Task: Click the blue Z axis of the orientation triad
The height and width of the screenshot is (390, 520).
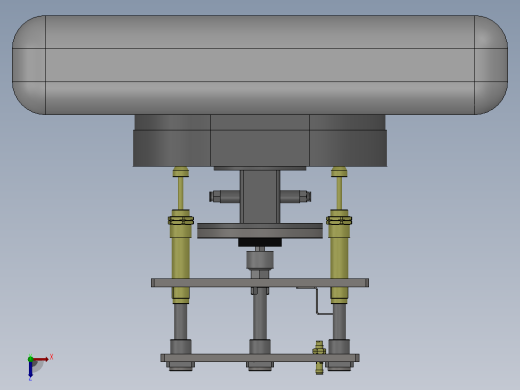Action: pyautogui.click(x=30, y=369)
